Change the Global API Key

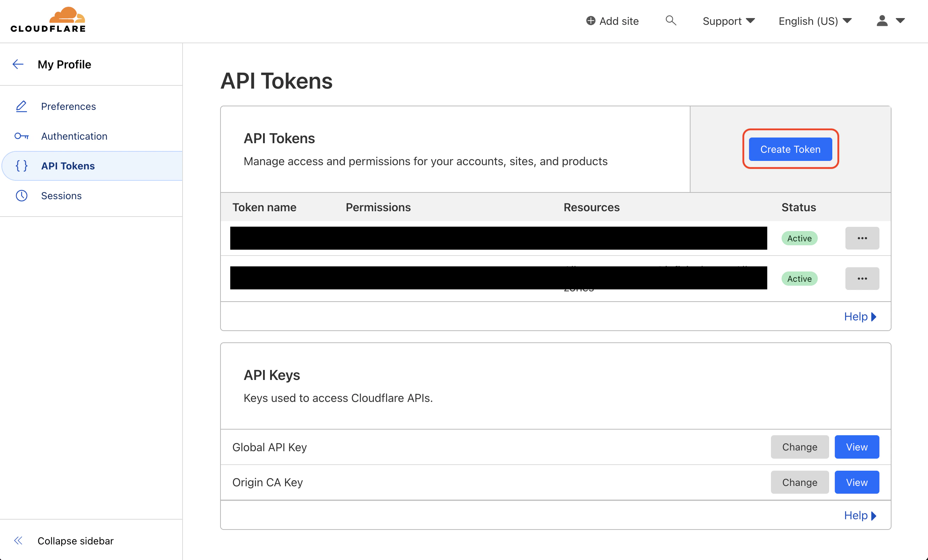click(x=800, y=447)
